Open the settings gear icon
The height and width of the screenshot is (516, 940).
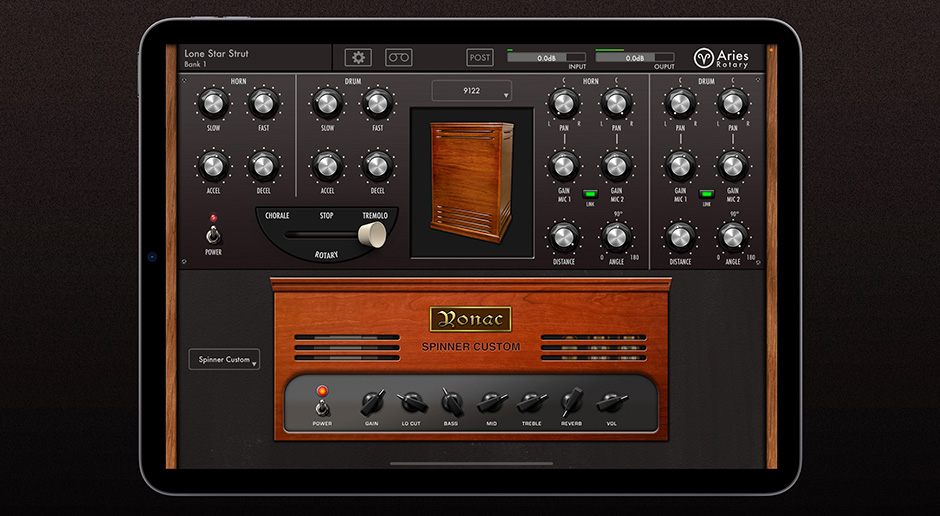358,58
